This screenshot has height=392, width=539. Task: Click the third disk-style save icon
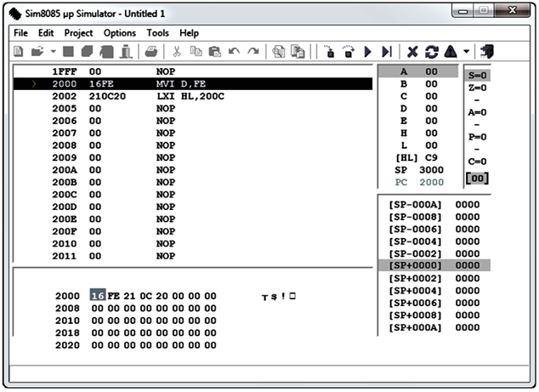(x=107, y=52)
